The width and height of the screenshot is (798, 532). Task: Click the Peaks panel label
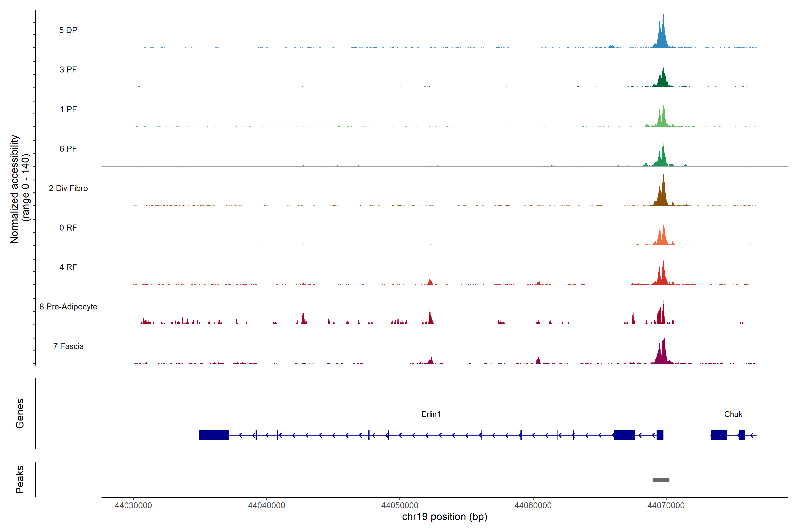[20, 479]
